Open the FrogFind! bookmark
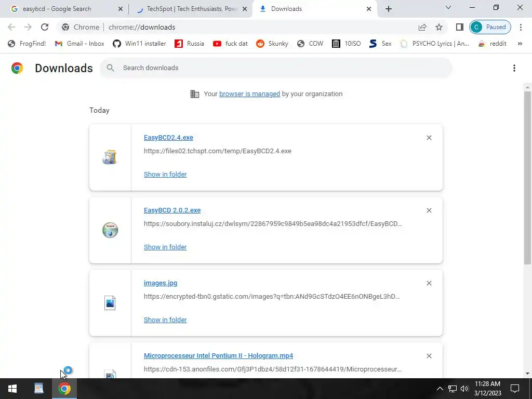Image resolution: width=532 pixels, height=399 pixels. [27, 44]
